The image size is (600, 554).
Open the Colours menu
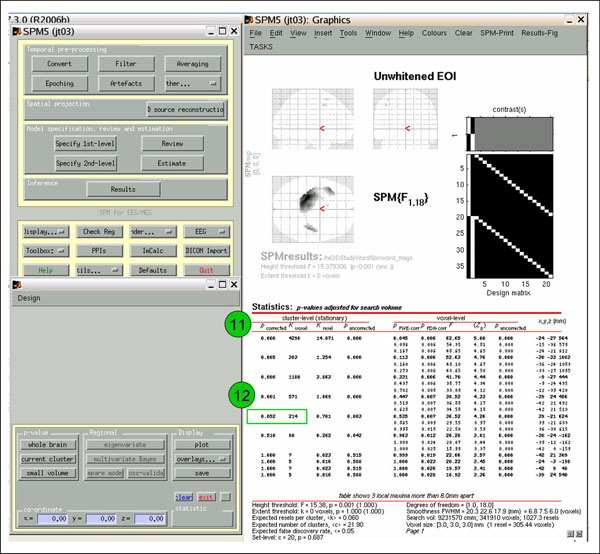pos(436,33)
